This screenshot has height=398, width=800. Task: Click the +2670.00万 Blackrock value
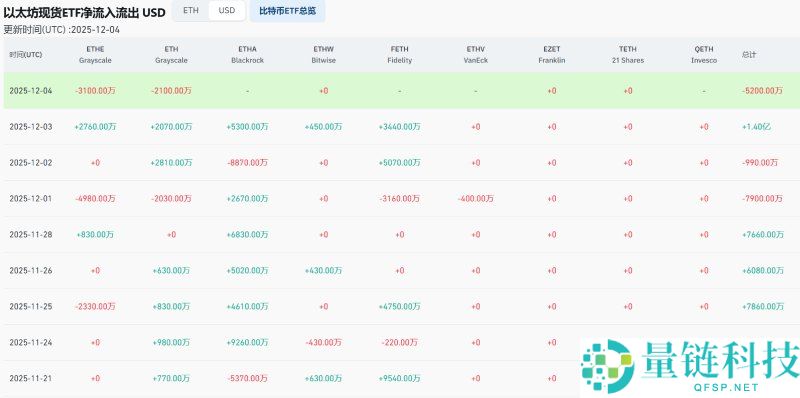coord(247,198)
